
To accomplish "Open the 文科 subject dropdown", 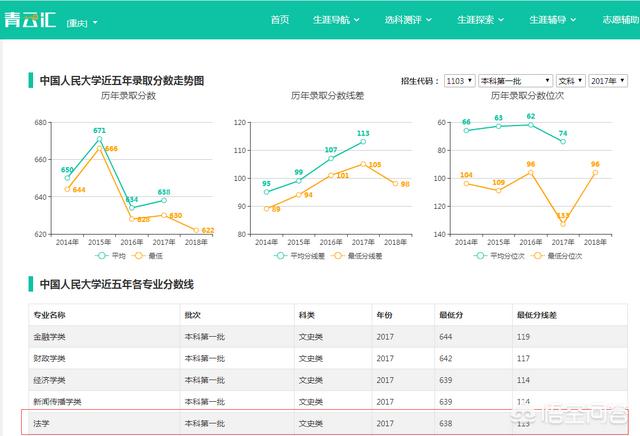I will pos(571,81).
